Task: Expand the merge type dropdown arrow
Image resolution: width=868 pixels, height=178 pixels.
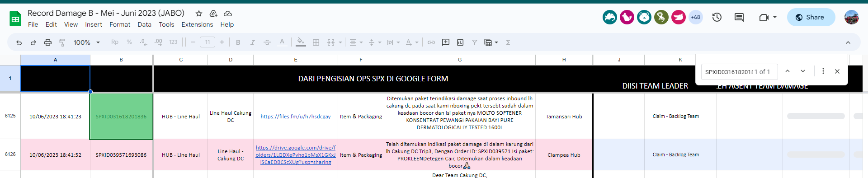Action: [340, 42]
